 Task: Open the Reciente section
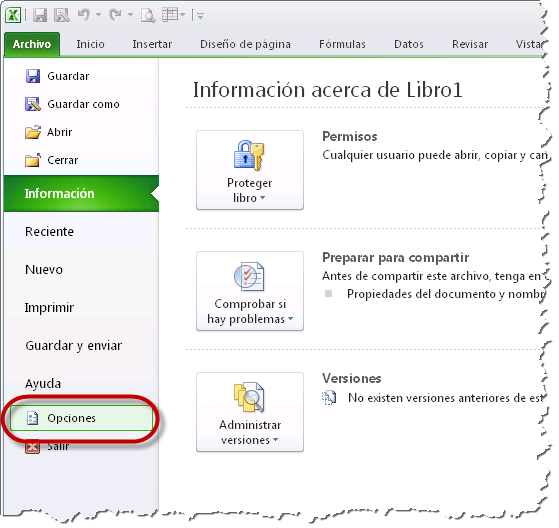coord(49,232)
